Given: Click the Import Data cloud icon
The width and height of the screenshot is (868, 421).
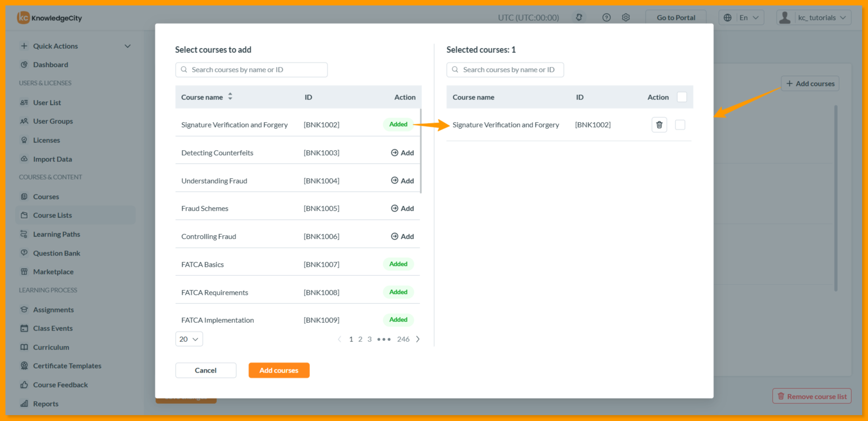Looking at the screenshot, I should click(x=24, y=159).
